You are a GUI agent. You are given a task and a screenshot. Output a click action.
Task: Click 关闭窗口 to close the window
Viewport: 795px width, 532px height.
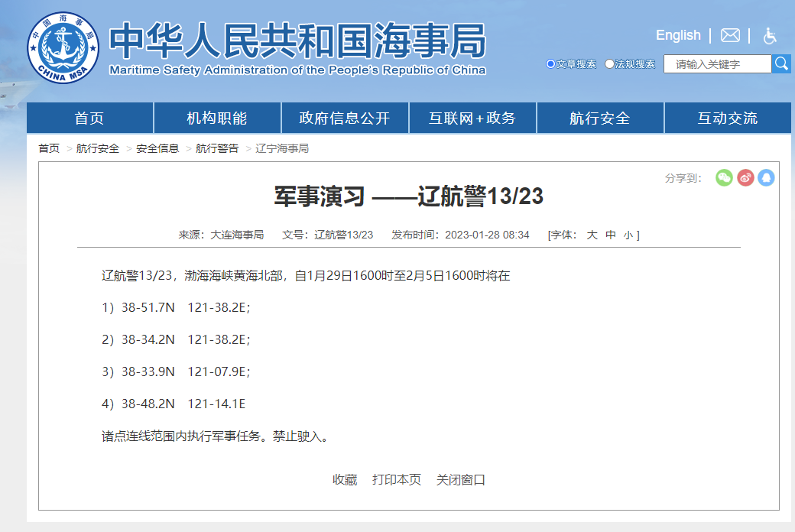(461, 480)
